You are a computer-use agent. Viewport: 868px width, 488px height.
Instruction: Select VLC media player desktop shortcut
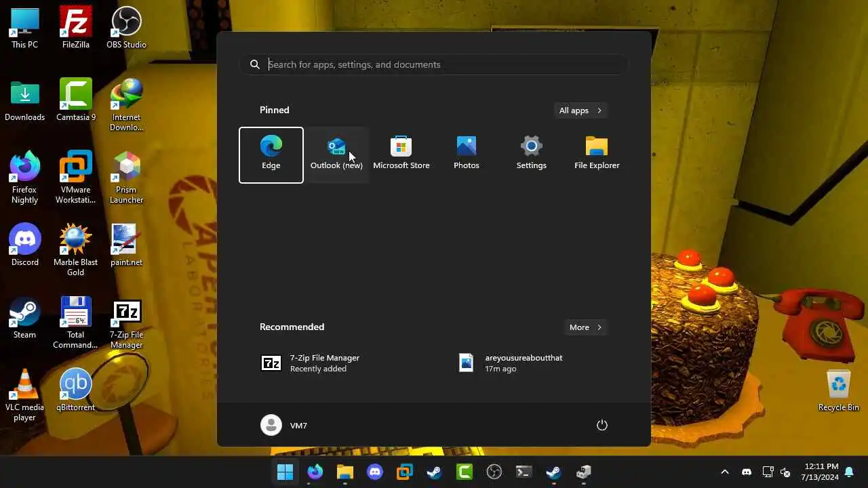point(24,396)
